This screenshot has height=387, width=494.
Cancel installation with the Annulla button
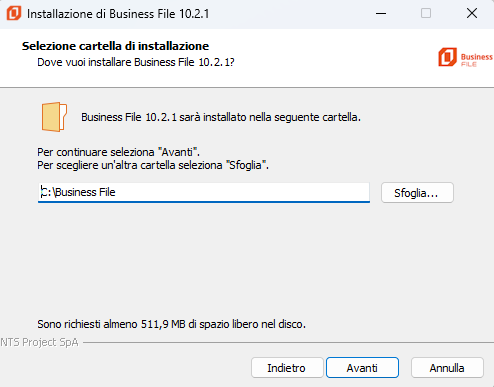[x=447, y=368]
